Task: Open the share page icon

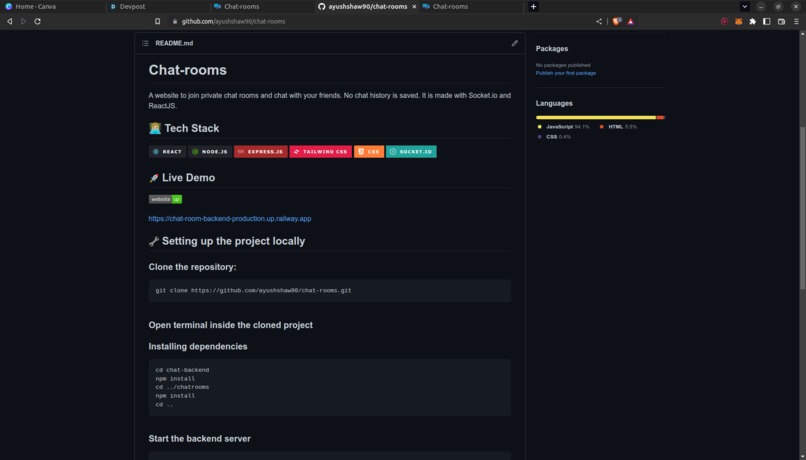Action: click(x=599, y=21)
